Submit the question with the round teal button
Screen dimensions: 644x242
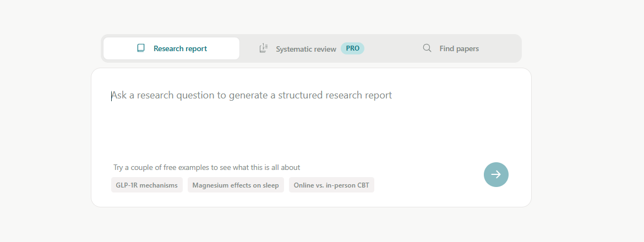pos(496,175)
